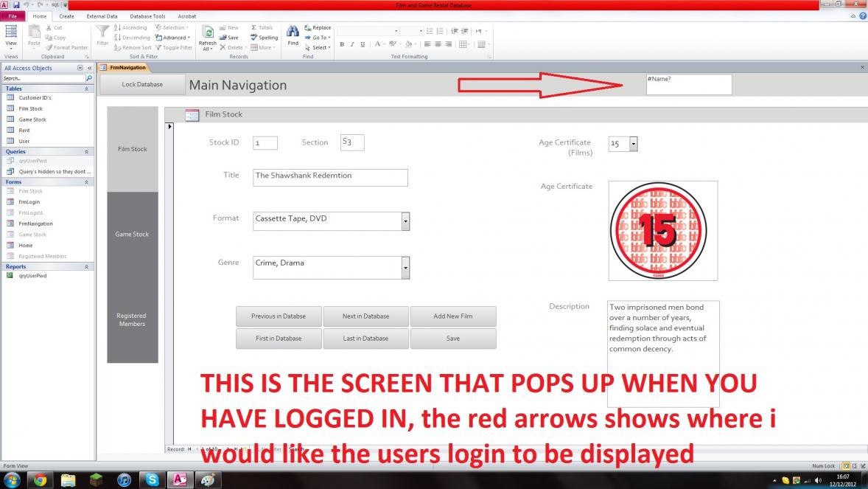Open the qryUserPwd report

pos(32,276)
